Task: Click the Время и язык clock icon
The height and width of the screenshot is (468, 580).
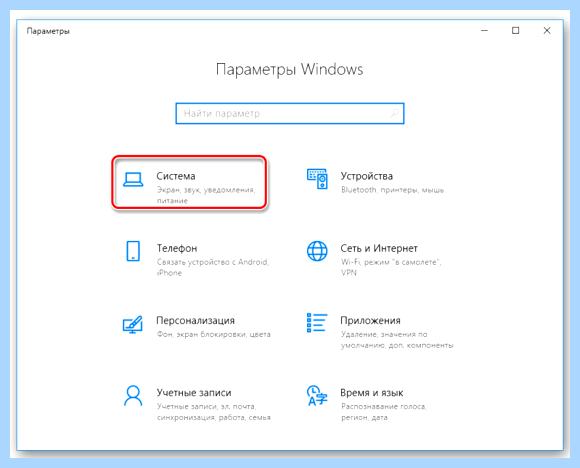Action: click(317, 395)
